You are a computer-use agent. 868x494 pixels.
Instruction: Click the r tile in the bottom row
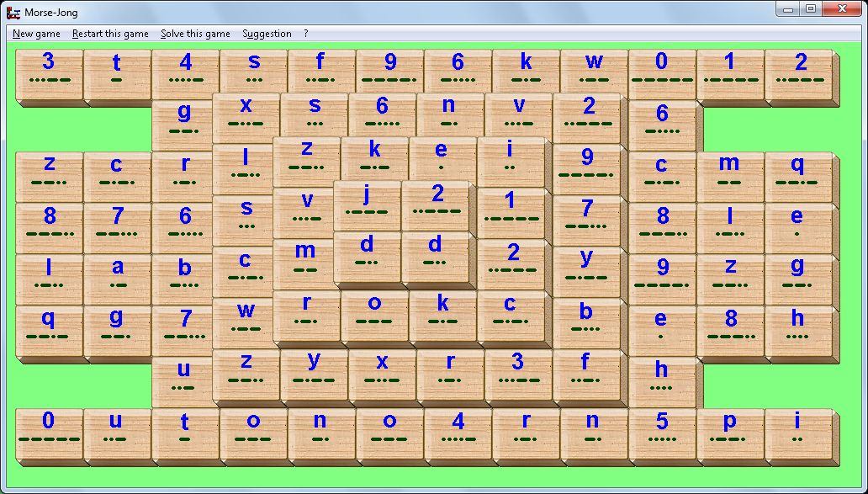tap(526, 433)
